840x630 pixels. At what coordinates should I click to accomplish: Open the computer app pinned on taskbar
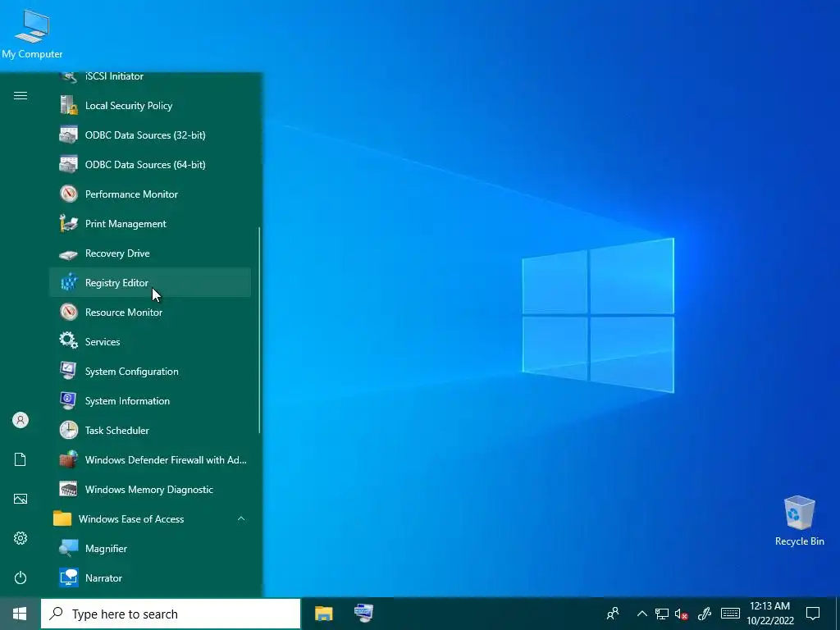(x=363, y=614)
